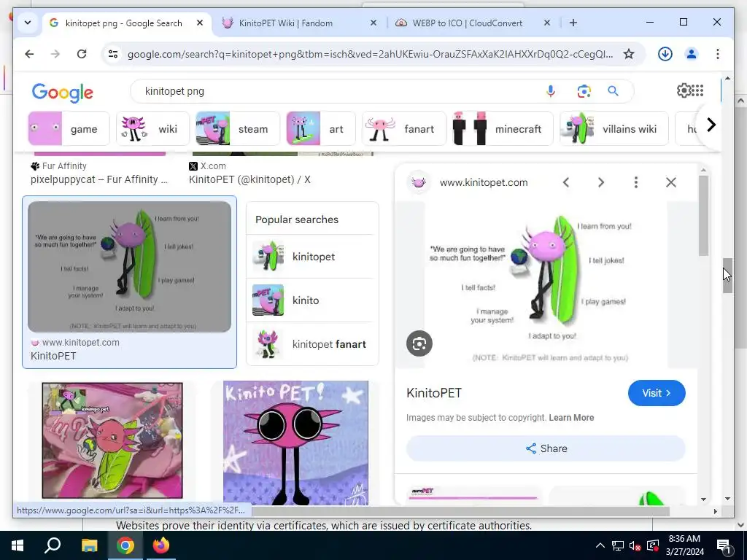Open the Learn More copyright link
747x560 pixels.
[571, 418]
